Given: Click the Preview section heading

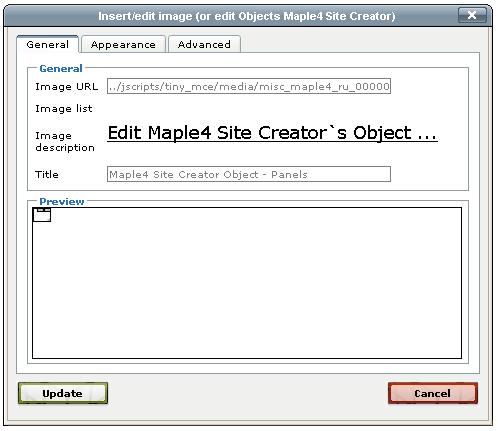Looking at the screenshot, I should pos(62,201).
